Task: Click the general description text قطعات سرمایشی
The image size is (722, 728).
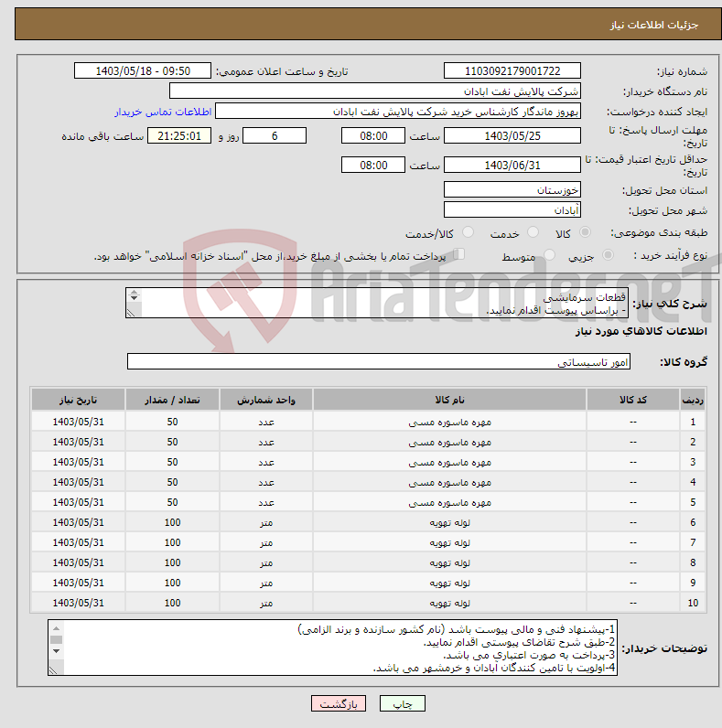Action: [584, 297]
